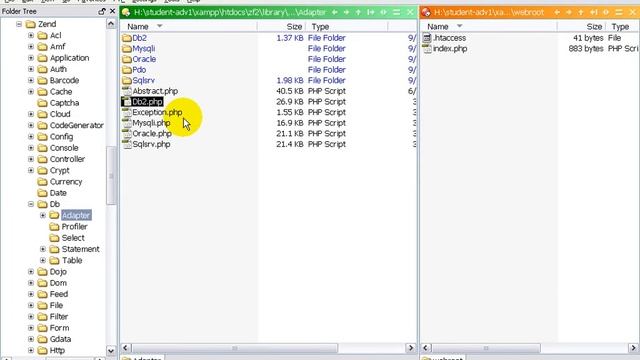Select the Pdo folder icon in file list

pyautogui.click(x=127, y=70)
